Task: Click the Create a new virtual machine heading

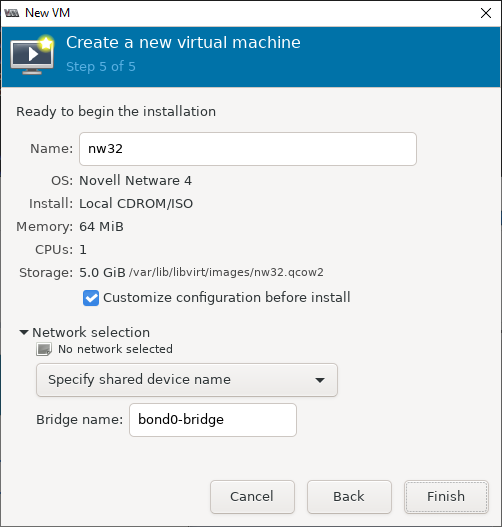Action: click(183, 42)
